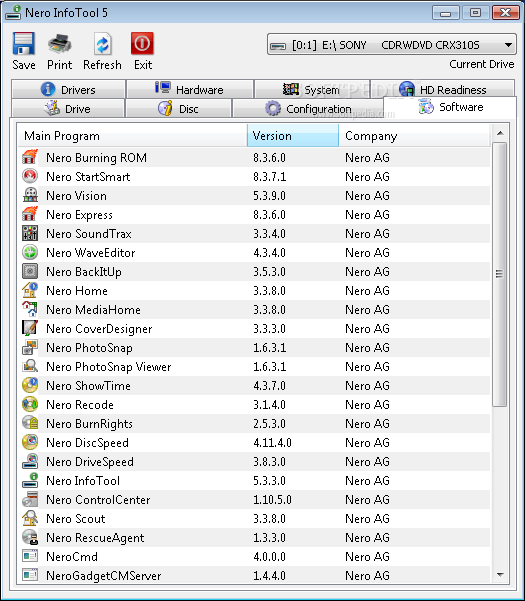
Task: Open the Disc tab
Action: 179,108
